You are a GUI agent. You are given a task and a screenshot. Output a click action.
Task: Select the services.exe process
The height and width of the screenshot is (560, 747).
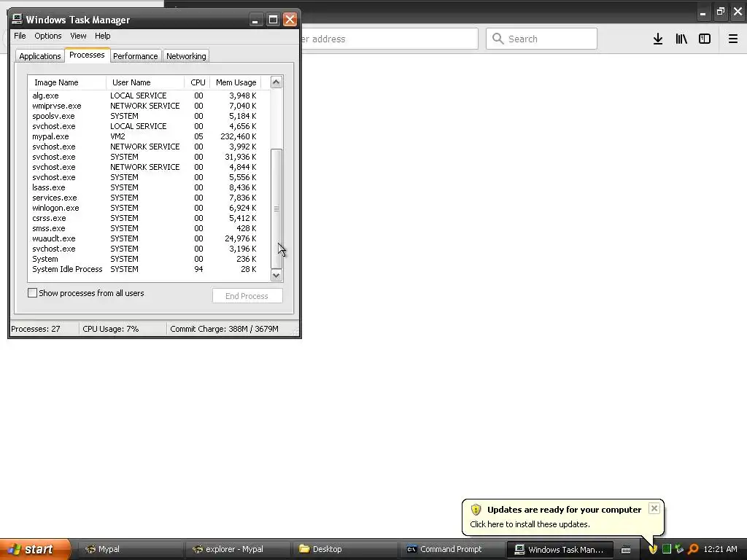click(x=144, y=198)
